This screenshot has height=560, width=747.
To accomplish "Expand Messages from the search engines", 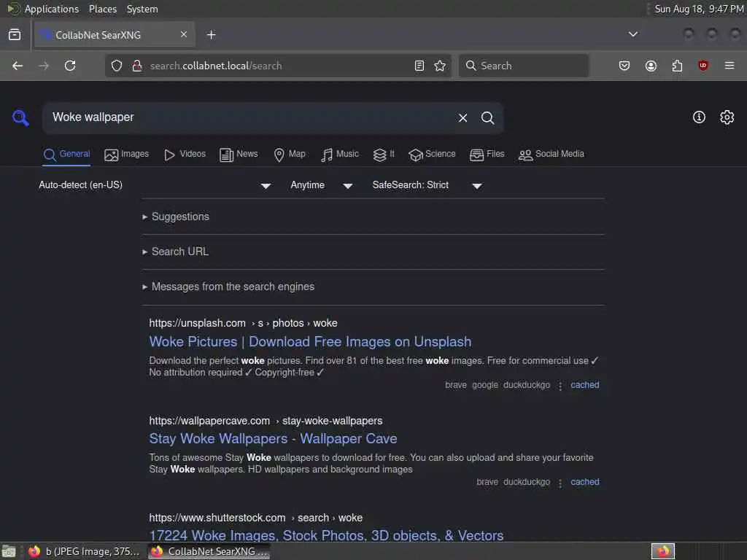I will click(228, 287).
